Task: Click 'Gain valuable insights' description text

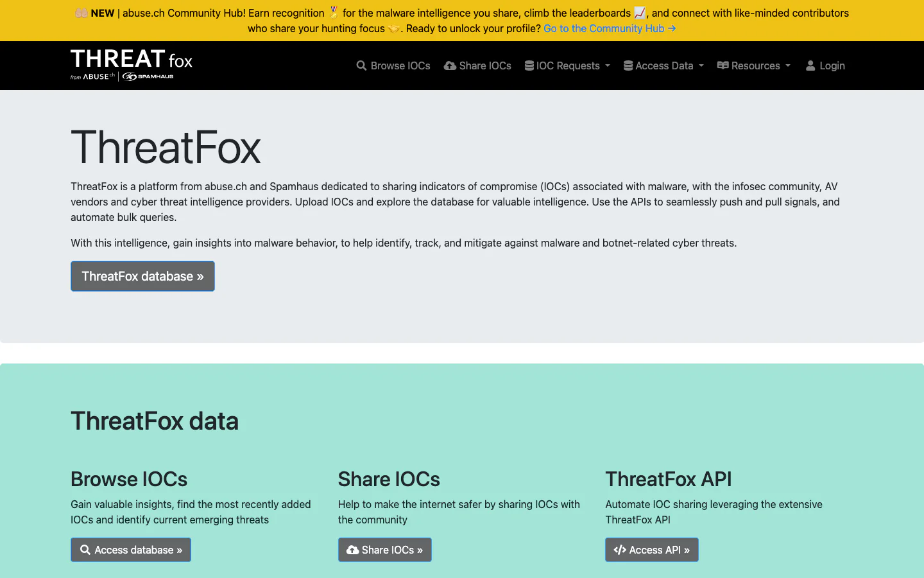Action: coord(191,512)
